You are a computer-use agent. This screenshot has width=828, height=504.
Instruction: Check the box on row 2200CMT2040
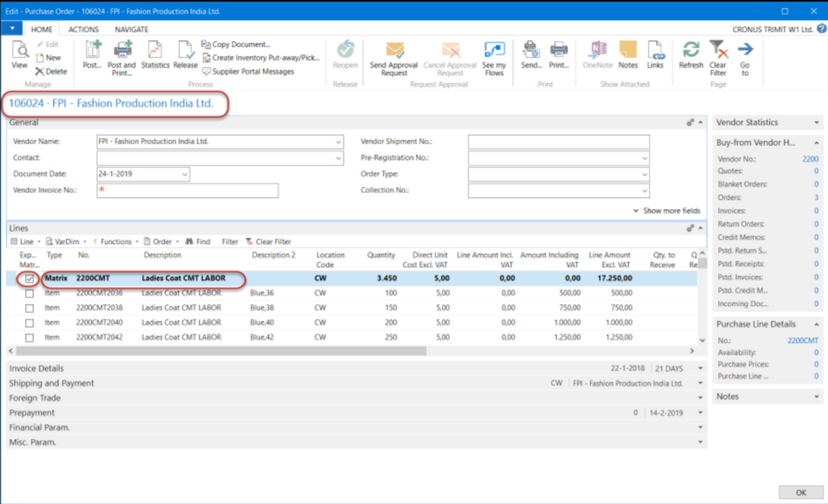(x=29, y=323)
